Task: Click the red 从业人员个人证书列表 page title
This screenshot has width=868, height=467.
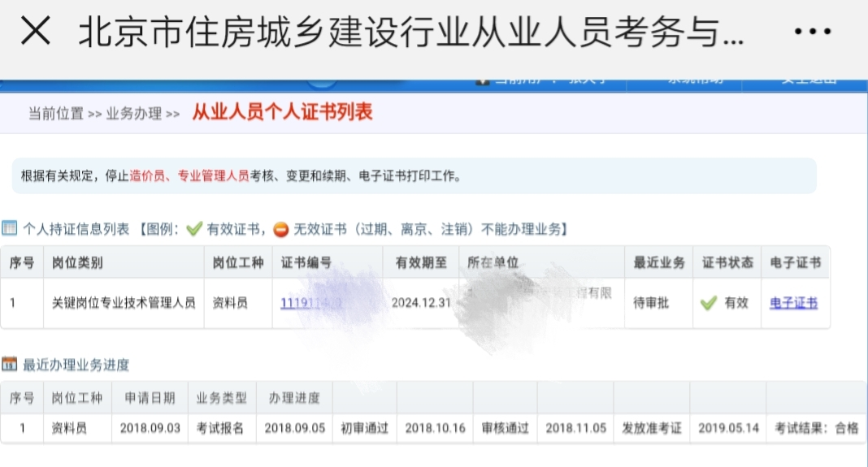Action: click(x=282, y=112)
